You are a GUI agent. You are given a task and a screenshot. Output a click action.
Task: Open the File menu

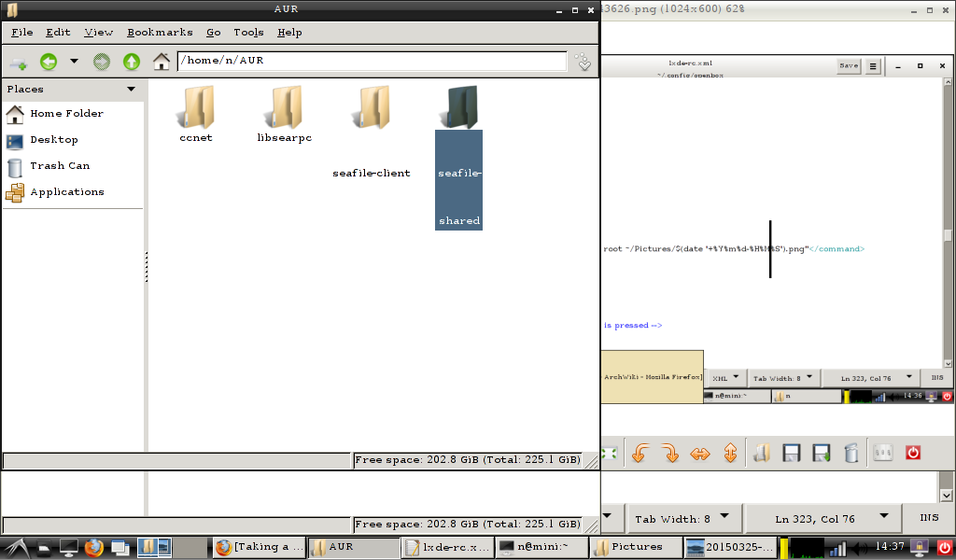click(22, 33)
